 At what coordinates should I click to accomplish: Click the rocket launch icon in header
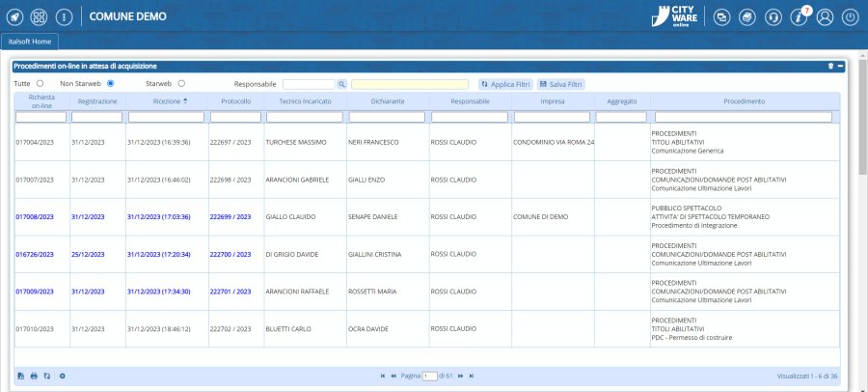(x=15, y=16)
